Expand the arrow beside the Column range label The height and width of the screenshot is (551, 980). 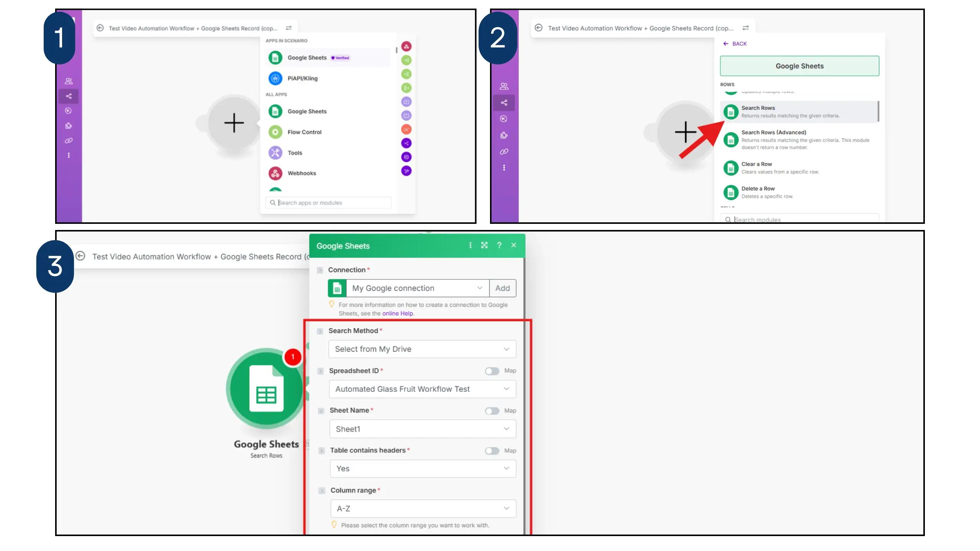pos(322,491)
